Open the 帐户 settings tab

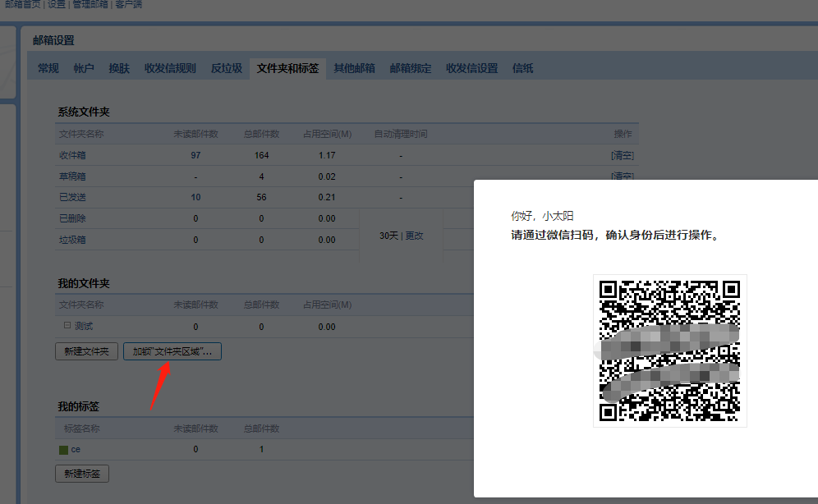coord(84,68)
